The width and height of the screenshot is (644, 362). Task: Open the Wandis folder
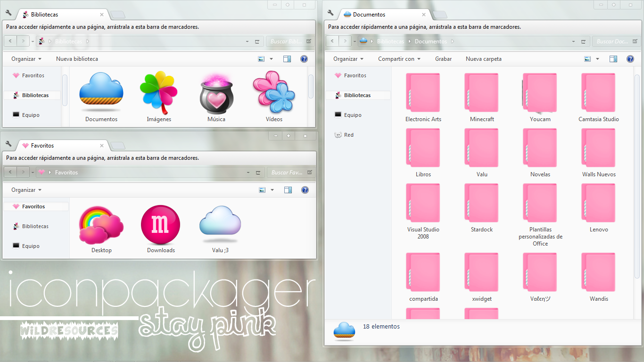pos(598,272)
